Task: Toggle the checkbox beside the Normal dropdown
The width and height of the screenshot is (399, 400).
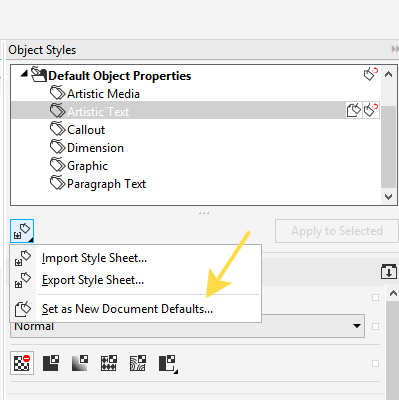Action: tap(375, 326)
